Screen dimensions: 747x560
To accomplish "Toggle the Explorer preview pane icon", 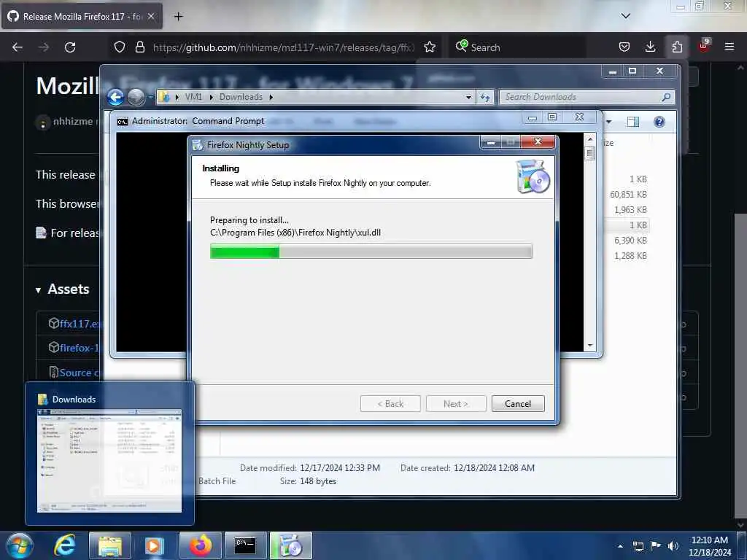I will point(633,122).
